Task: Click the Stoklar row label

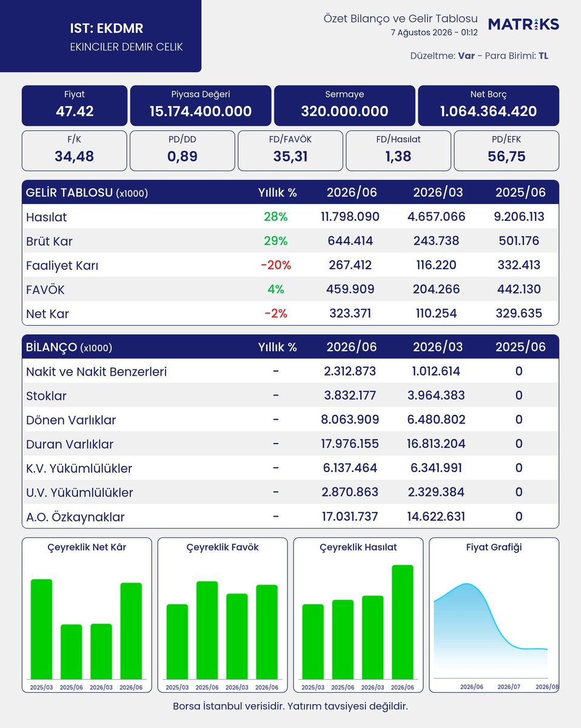Action: (46, 396)
